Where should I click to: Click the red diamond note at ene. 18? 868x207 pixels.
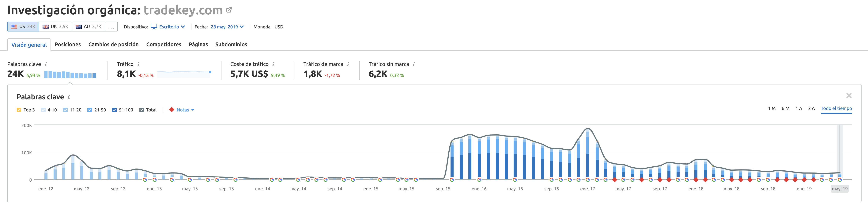pos(696,180)
